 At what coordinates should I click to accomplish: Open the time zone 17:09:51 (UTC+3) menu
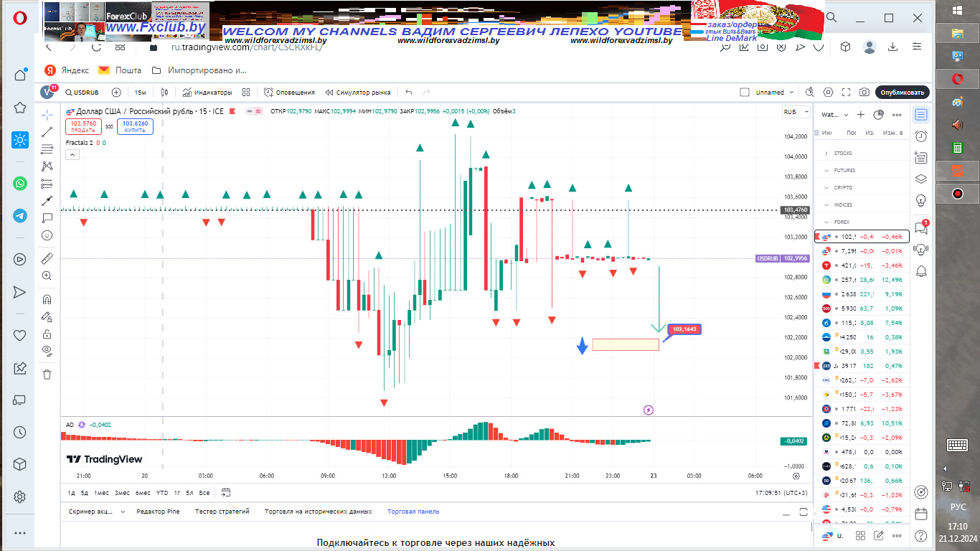[781, 493]
